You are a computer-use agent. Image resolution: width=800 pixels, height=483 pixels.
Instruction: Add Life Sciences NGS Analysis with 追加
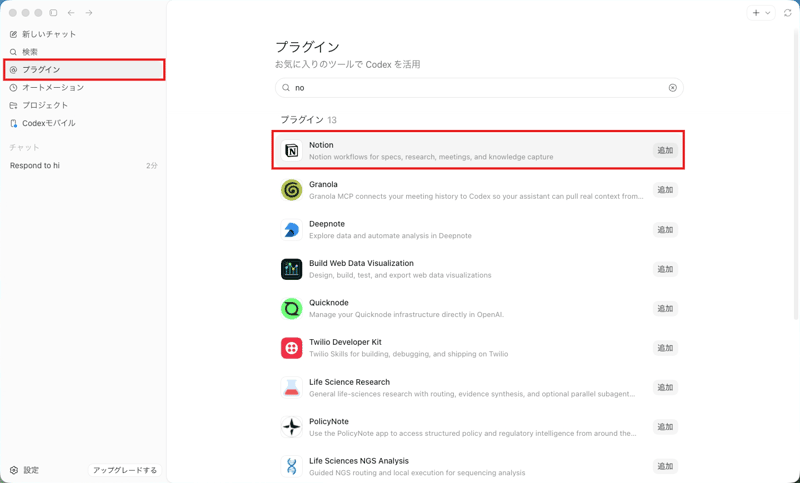tap(665, 466)
